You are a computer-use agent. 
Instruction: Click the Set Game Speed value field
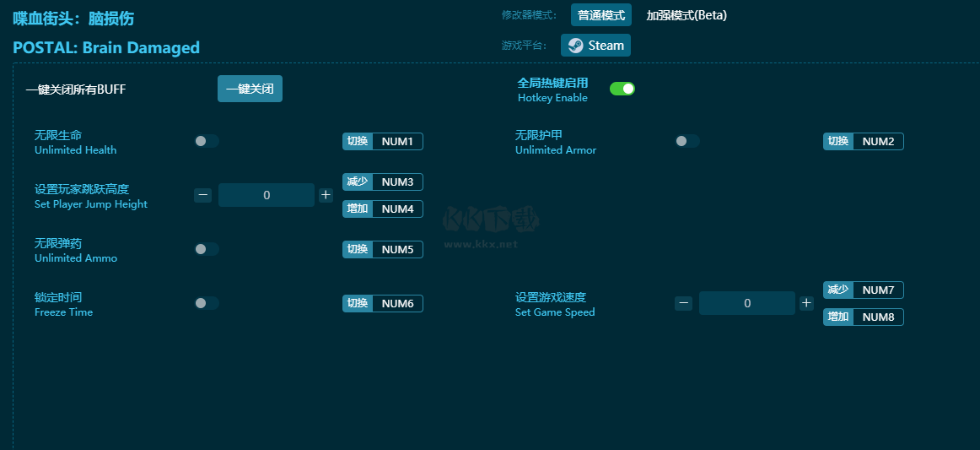click(747, 304)
